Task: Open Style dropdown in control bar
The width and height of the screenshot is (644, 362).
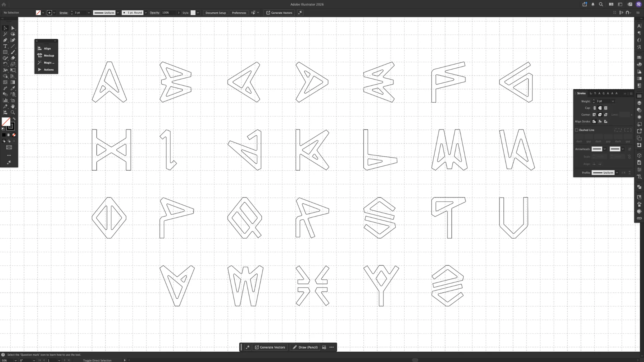Action: tap(198, 13)
